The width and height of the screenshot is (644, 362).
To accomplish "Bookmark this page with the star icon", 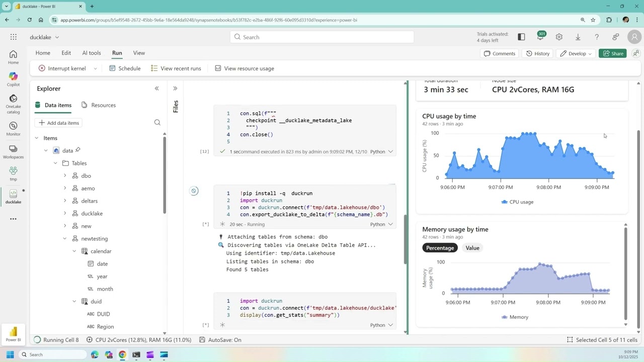I will [x=593, y=20].
